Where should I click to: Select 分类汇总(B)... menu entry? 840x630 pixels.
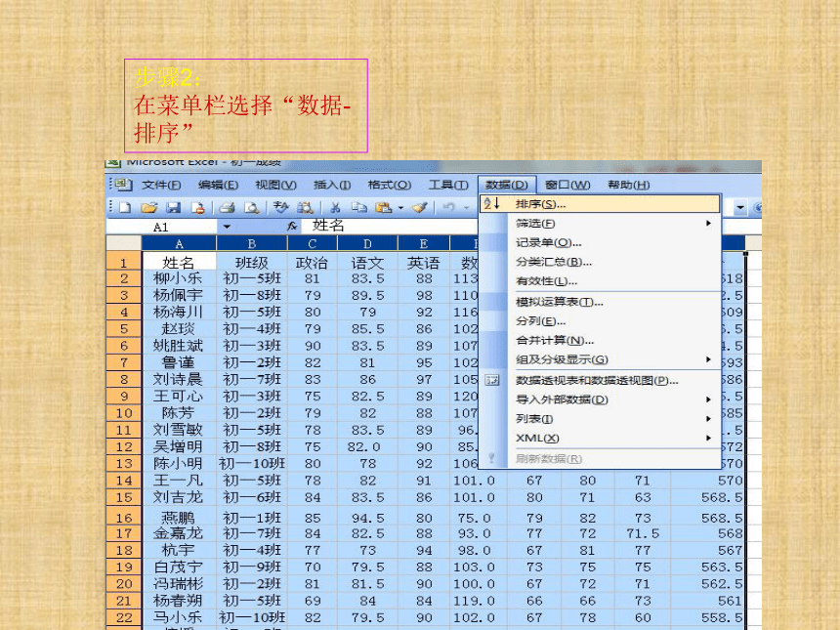point(600,262)
